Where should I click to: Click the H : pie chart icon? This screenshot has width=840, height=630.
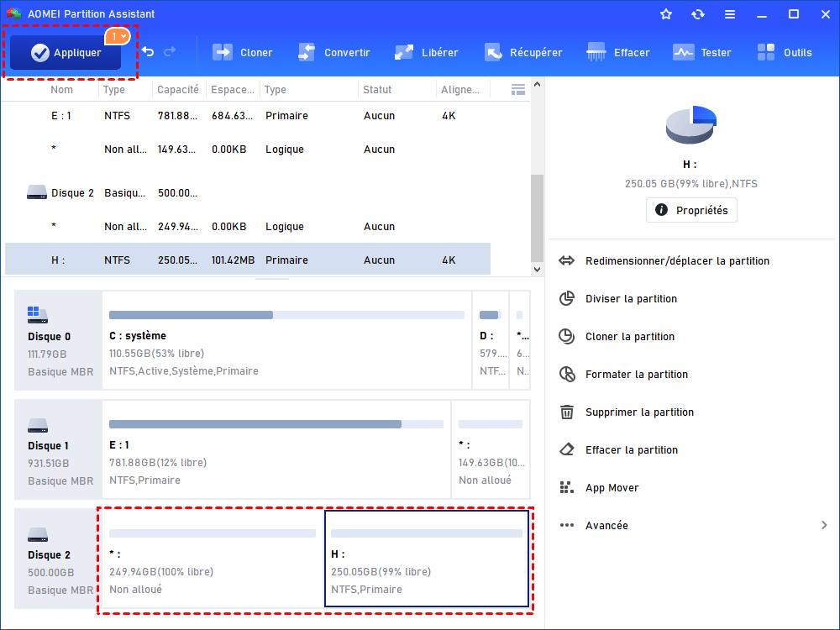click(691, 125)
